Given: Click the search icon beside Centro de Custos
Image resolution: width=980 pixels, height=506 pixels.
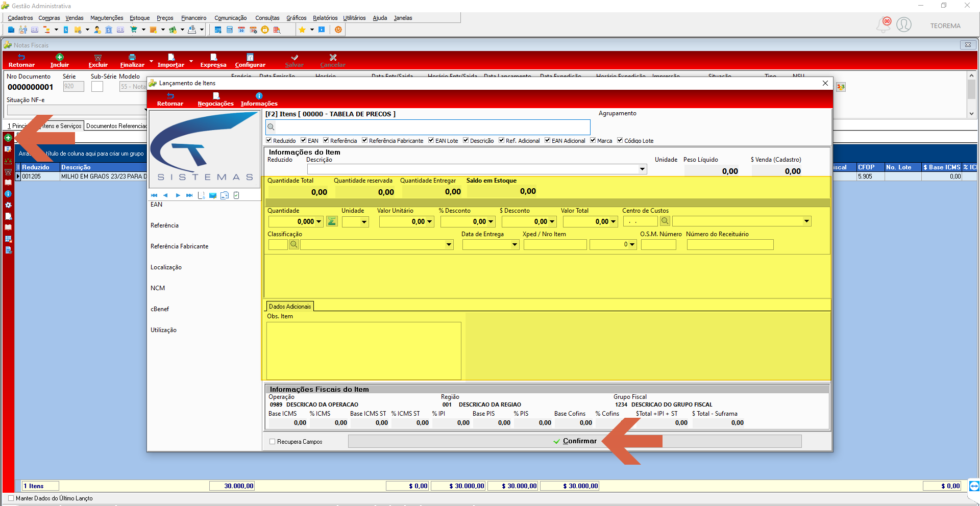Looking at the screenshot, I should pos(665,221).
